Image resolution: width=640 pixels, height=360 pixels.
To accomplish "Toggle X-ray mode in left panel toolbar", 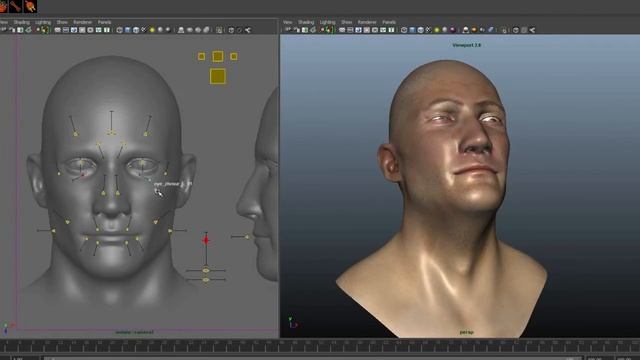I will point(231,30).
